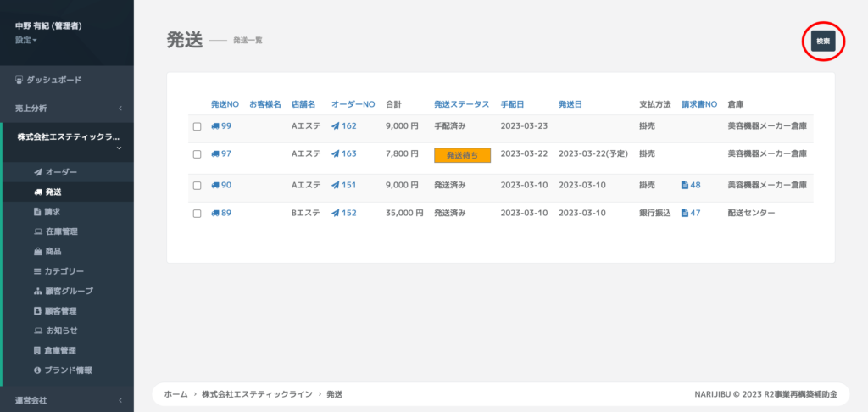This screenshot has width=868, height=412.
Task: Click the ブランド情報 info icon
Action: pyautogui.click(x=37, y=370)
